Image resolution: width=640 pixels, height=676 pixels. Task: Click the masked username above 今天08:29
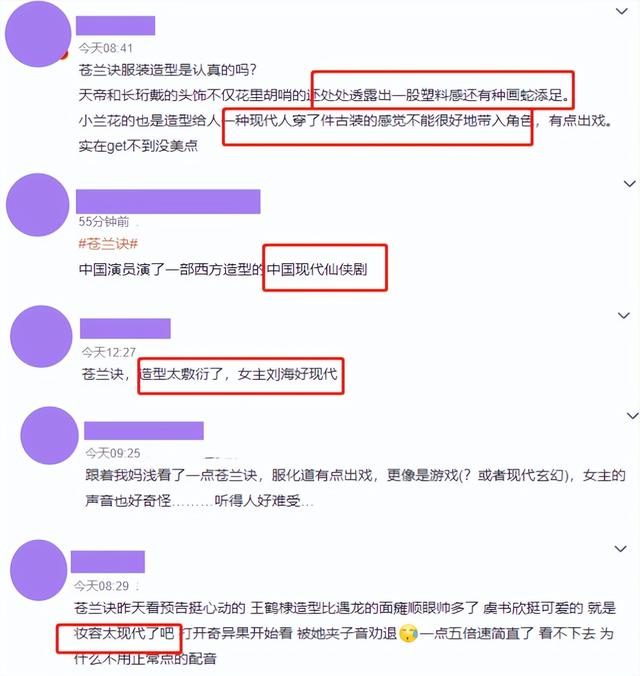click(x=108, y=562)
